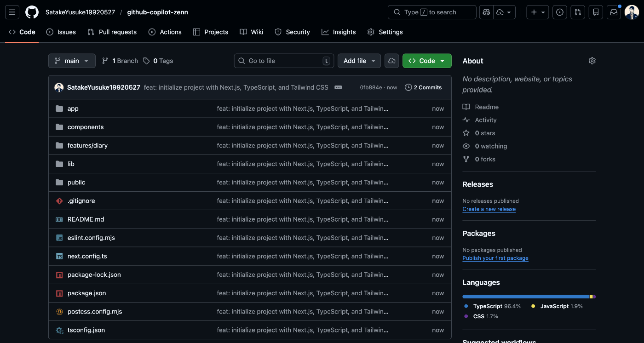Open the main branch selector dropdown
This screenshot has width=644, height=343.
[x=72, y=61]
